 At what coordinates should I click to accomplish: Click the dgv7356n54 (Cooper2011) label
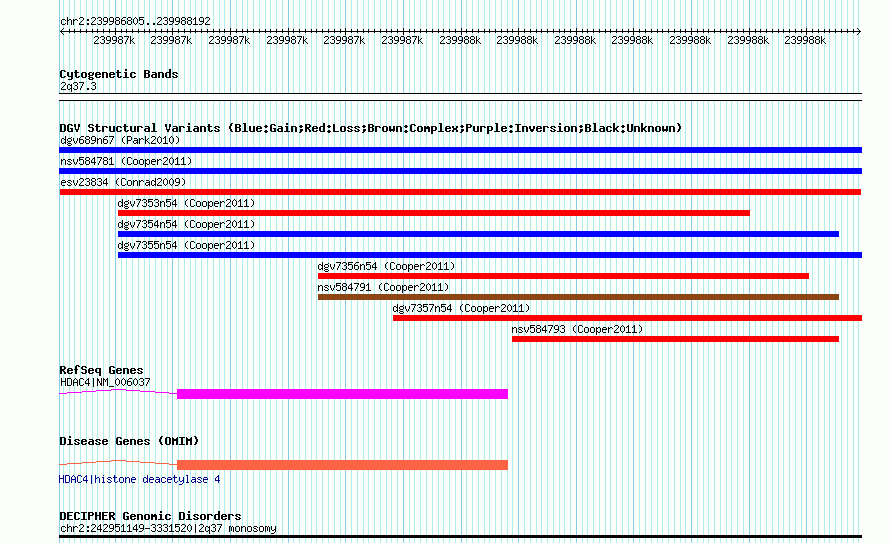[x=386, y=266]
